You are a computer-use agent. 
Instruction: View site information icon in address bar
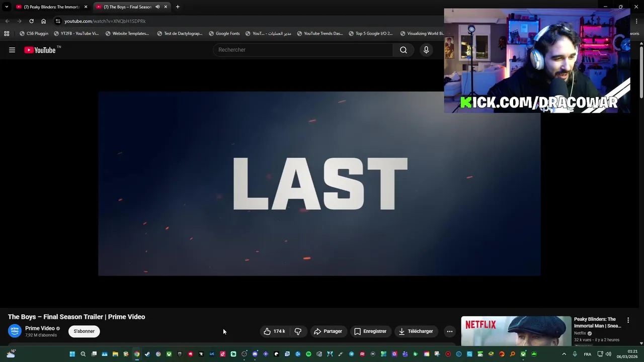pos(58,21)
